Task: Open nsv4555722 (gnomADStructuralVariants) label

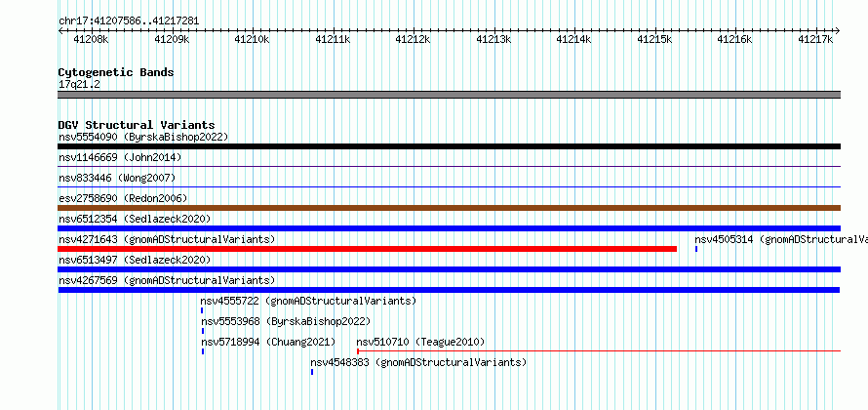Action: click(308, 301)
